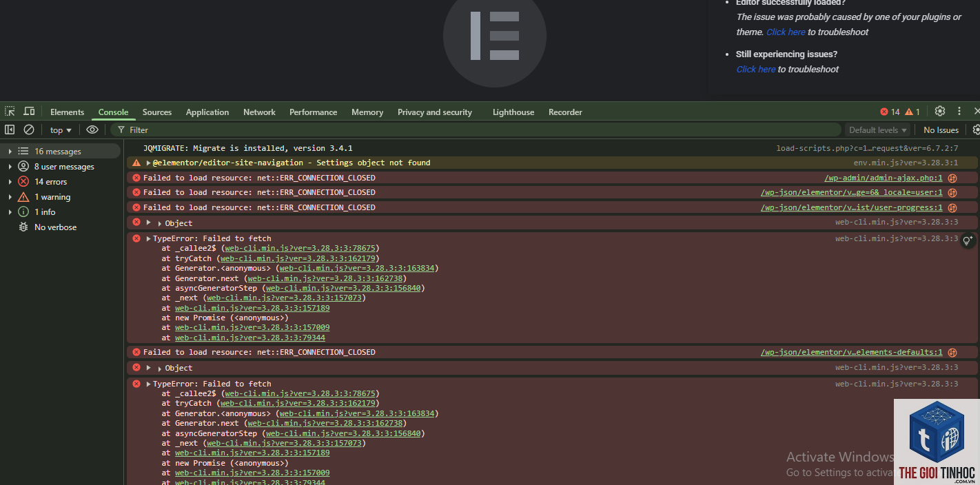Open the Sources tab

pos(157,112)
